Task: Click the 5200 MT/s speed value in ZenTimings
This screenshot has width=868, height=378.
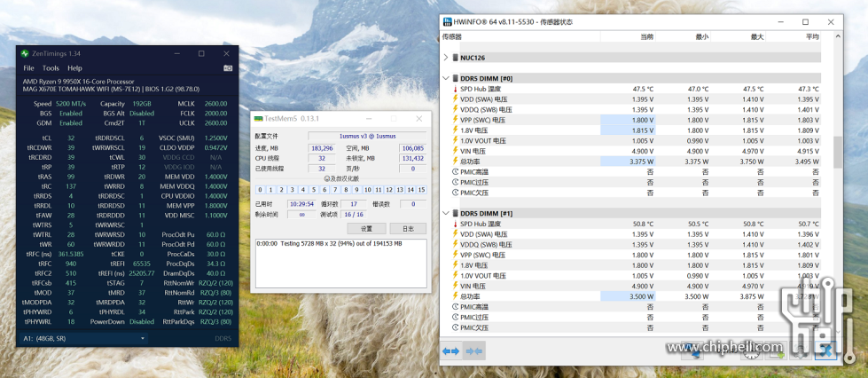Action: (x=70, y=104)
